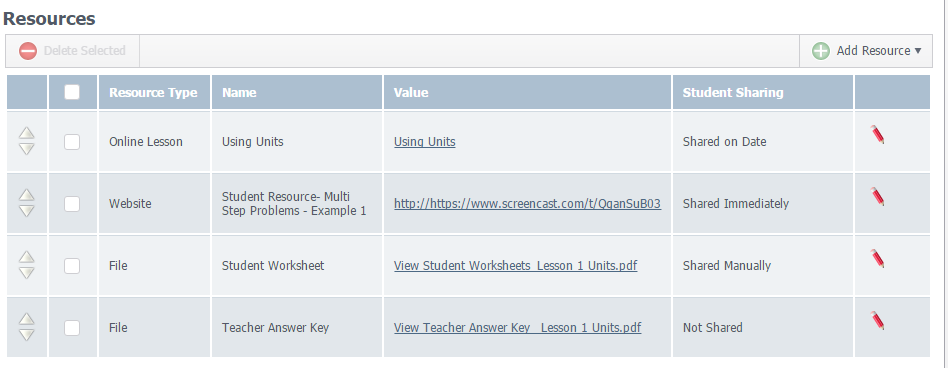Click pencil icon for Student Resource website row
Viewport: 948px width, 368px height.
[x=877, y=196]
